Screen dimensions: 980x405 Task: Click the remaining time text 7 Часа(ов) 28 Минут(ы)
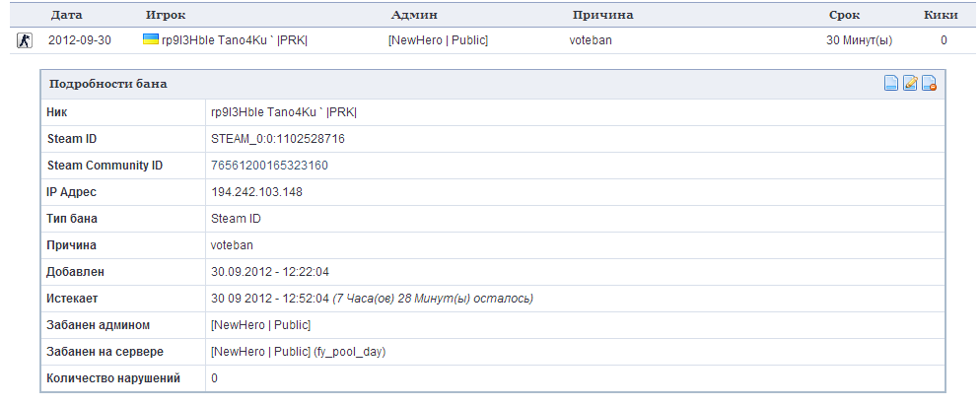433,299
